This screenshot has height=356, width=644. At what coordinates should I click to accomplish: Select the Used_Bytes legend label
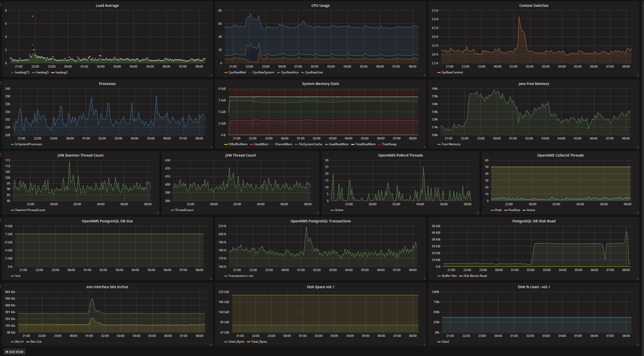(236, 342)
